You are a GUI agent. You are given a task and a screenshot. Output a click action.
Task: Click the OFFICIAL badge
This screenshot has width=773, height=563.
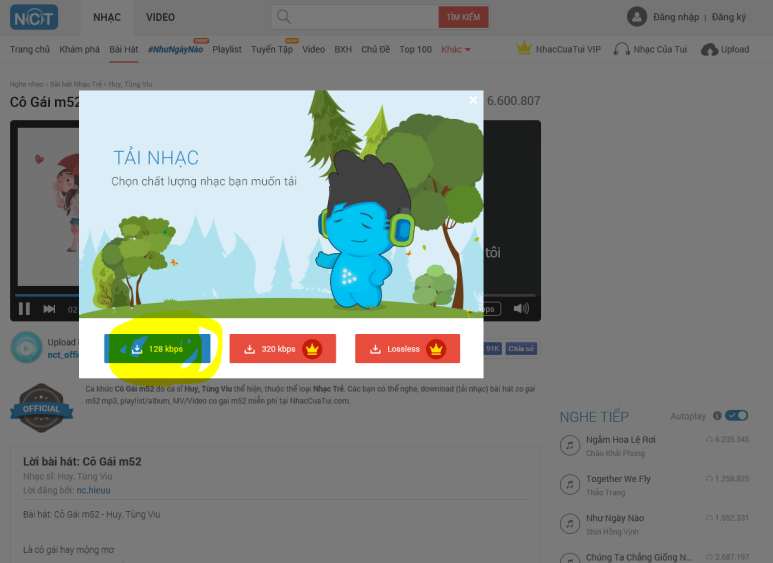coord(41,408)
